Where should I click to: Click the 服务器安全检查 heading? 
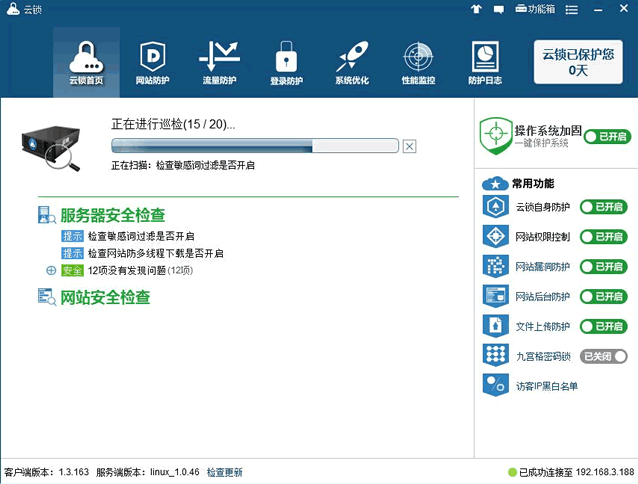coord(113,215)
